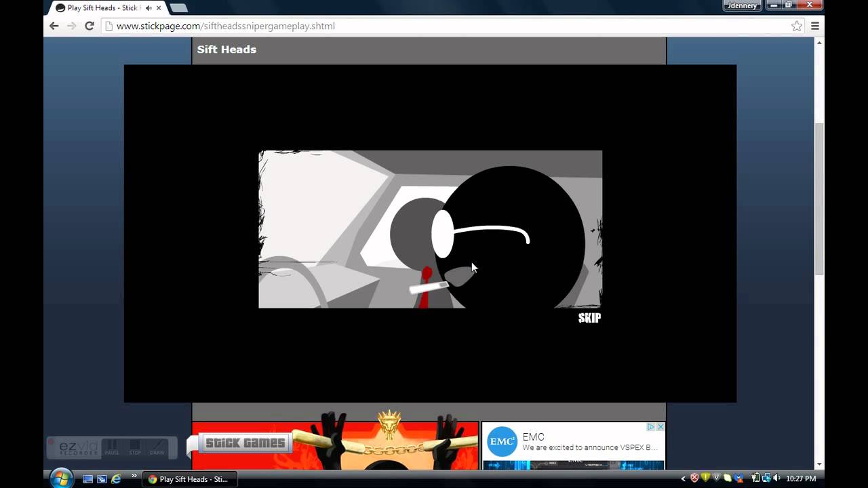This screenshot has width=868, height=488.
Task: Click the page vertical scrollbar thumb
Action: (819, 198)
